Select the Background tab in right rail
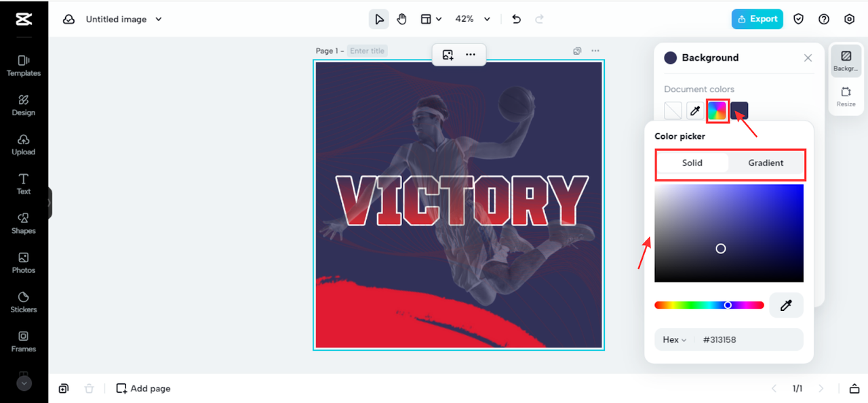This screenshot has height=403, width=868. coord(846,61)
